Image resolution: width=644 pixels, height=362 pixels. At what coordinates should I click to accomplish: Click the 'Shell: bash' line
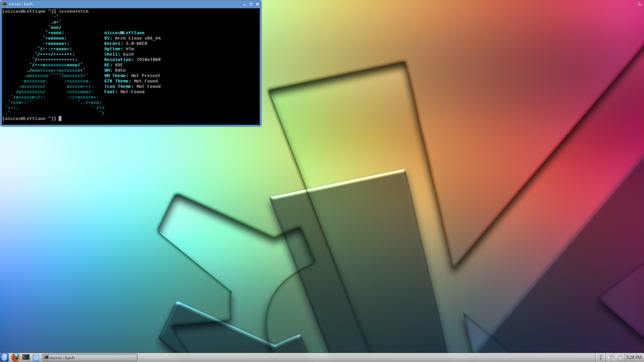pyautogui.click(x=119, y=54)
